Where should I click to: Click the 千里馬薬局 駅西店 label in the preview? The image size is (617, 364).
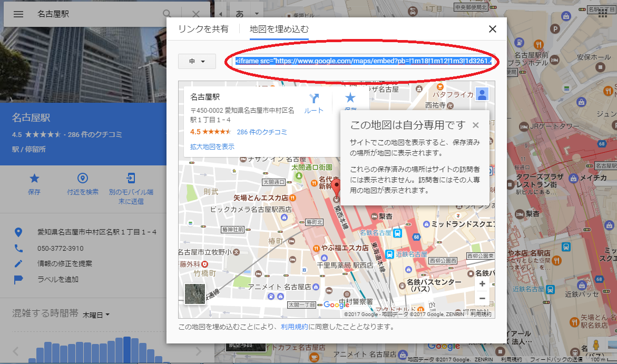coord(345,265)
